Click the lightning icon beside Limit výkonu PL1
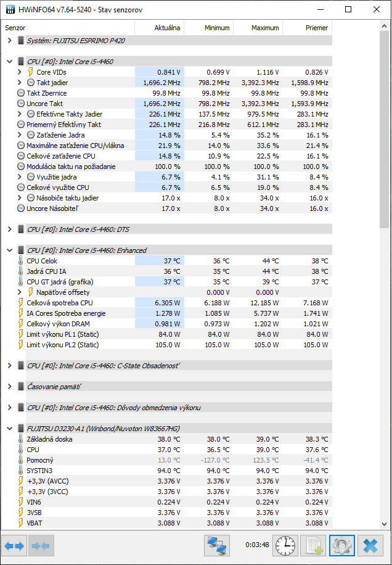Viewport: 392px width, 565px height. pyautogui.click(x=21, y=334)
